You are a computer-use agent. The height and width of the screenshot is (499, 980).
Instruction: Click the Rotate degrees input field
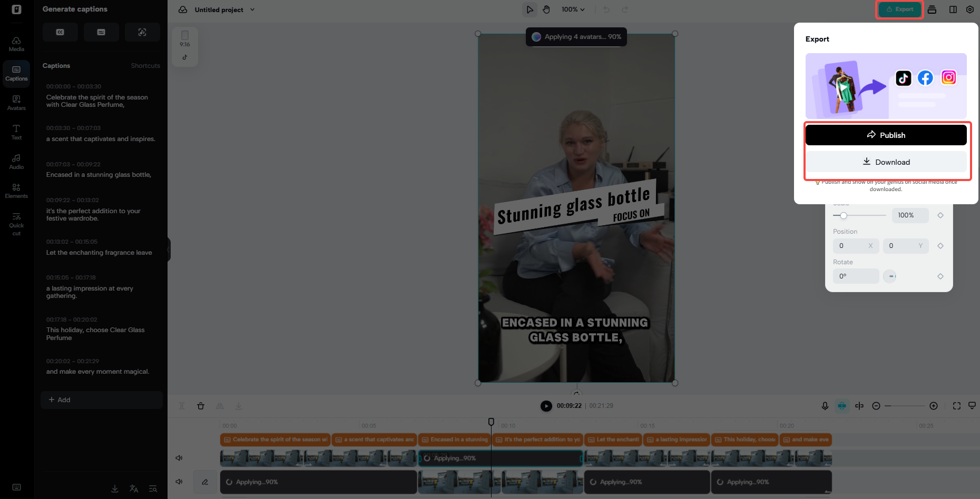[x=856, y=276]
